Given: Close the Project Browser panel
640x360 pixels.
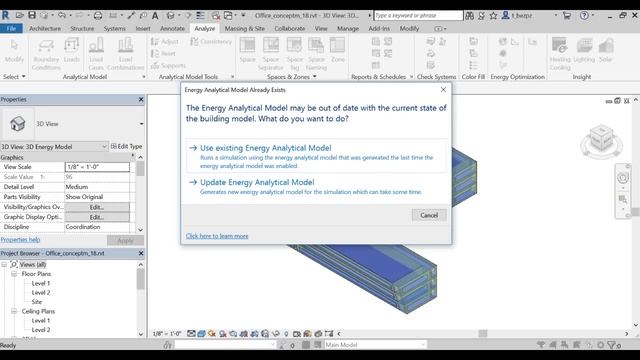Looking at the screenshot, I should [x=141, y=253].
